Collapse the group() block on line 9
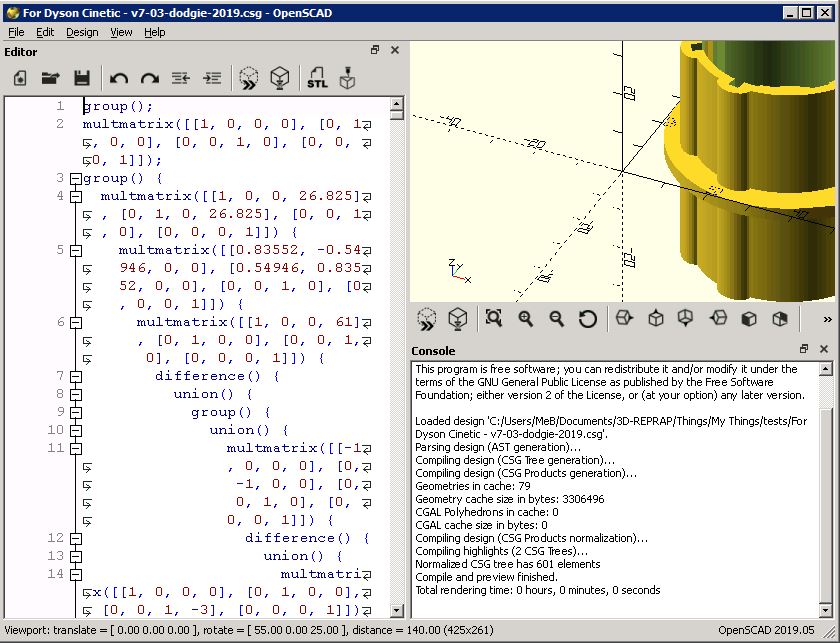Image resolution: width=840 pixels, height=643 pixels. point(76,413)
